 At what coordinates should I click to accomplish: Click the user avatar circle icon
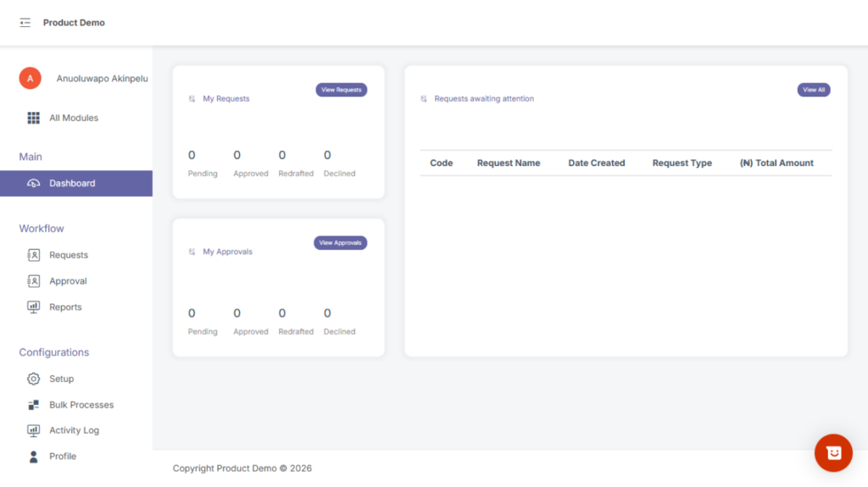tap(30, 79)
